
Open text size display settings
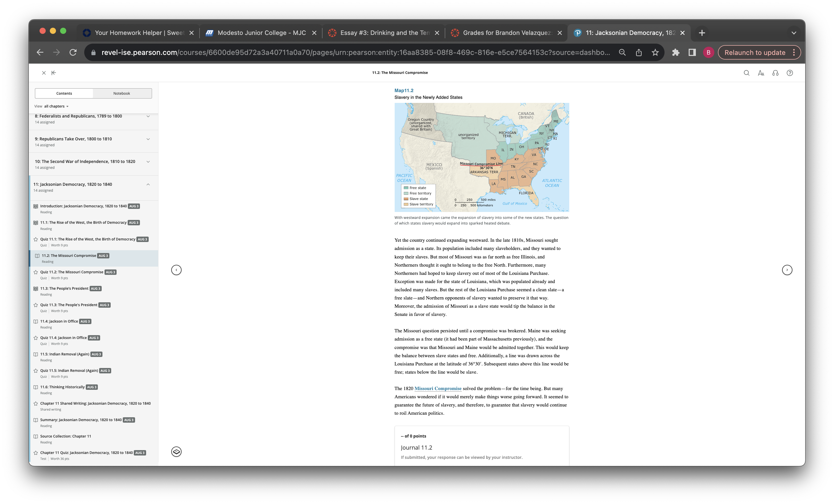pos(761,73)
